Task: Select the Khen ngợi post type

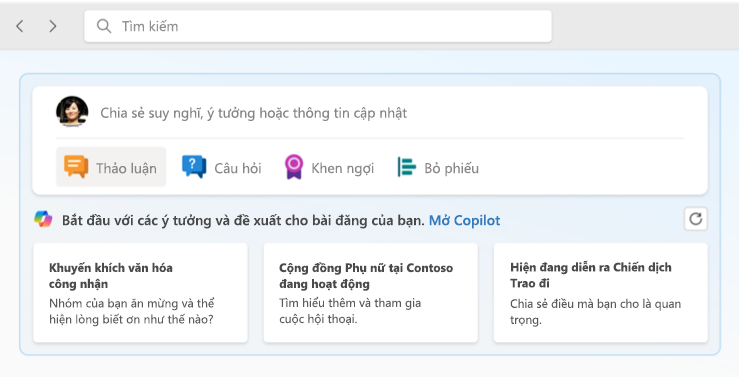Action: coord(329,167)
